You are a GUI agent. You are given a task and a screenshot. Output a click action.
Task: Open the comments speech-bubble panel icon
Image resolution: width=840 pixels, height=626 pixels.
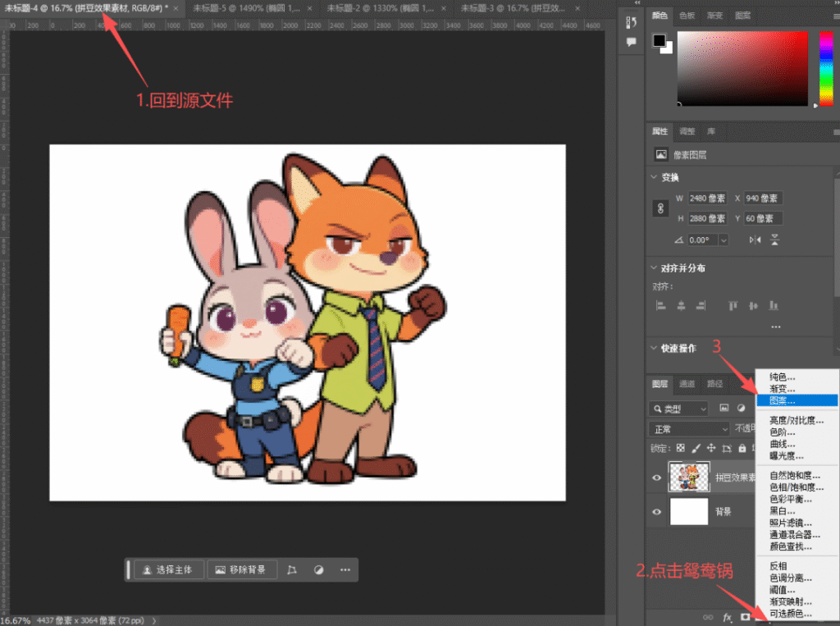[631, 42]
